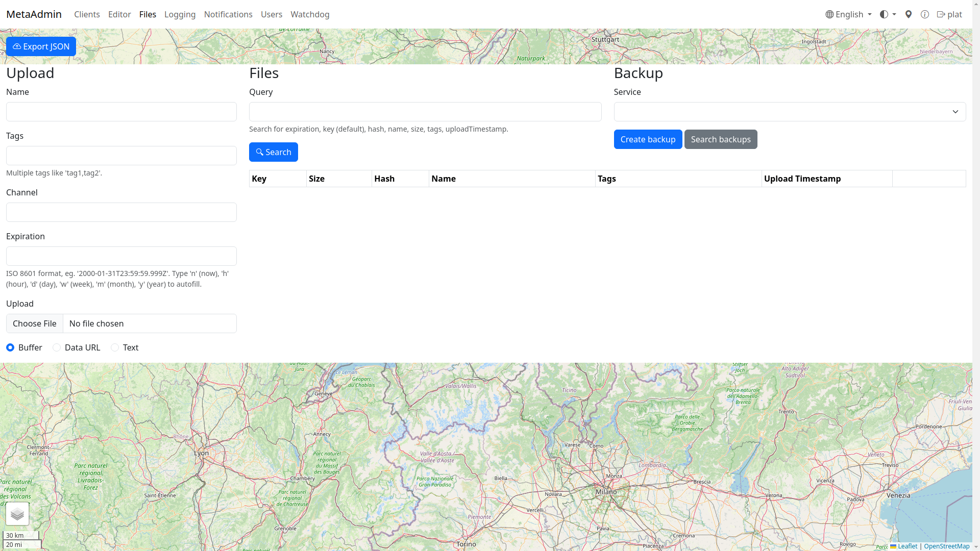This screenshot has width=980, height=551.
Task: Select the Buffer radio option
Action: pyautogui.click(x=10, y=347)
